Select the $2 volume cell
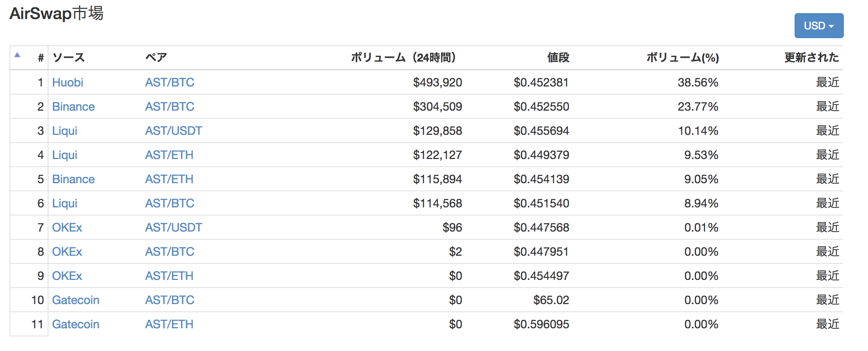The height and width of the screenshot is (351, 868). point(455,252)
